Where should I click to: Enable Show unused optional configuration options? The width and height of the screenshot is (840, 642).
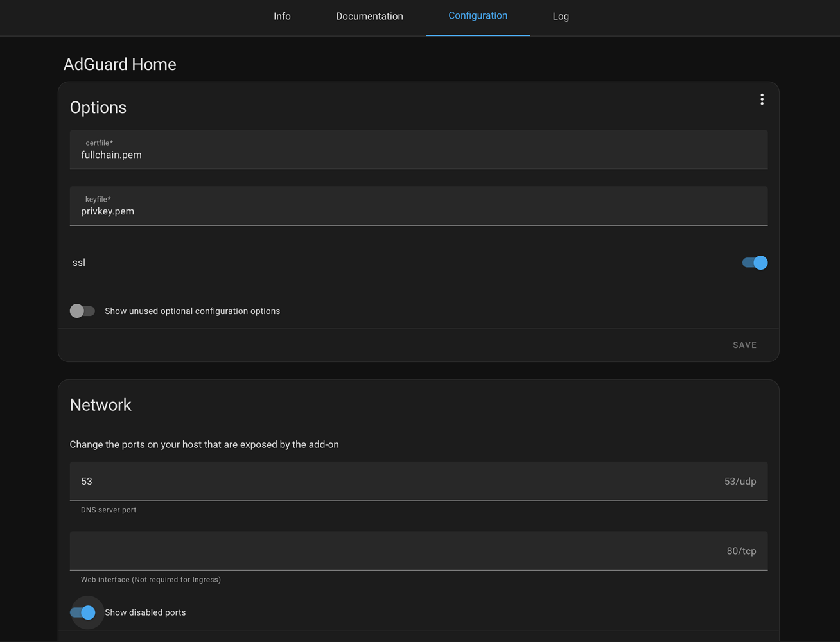tap(82, 311)
